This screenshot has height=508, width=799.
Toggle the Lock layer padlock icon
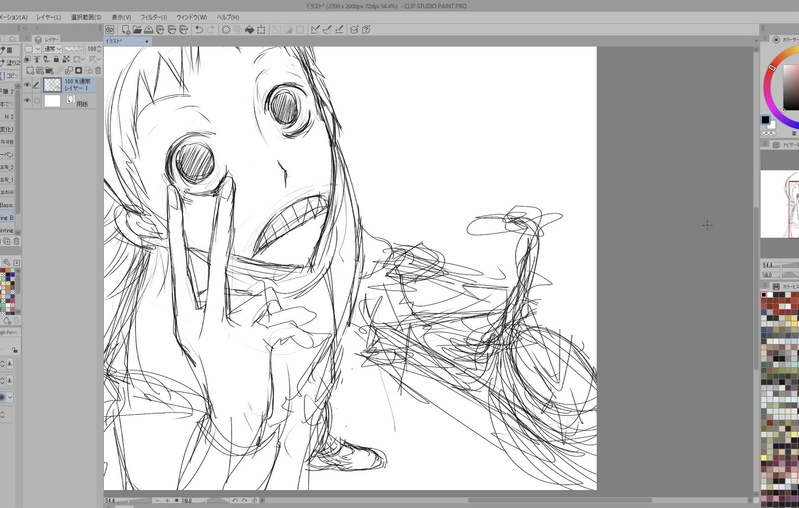pos(56,59)
